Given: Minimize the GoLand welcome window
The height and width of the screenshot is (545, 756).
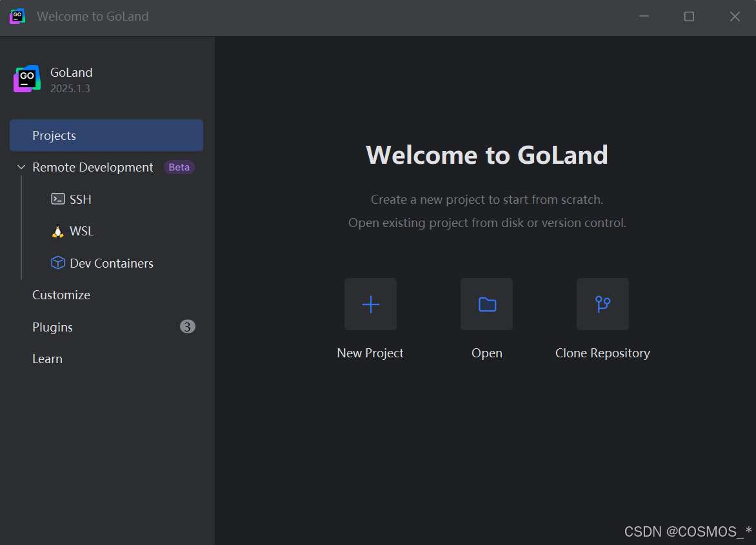Looking at the screenshot, I should [644, 16].
